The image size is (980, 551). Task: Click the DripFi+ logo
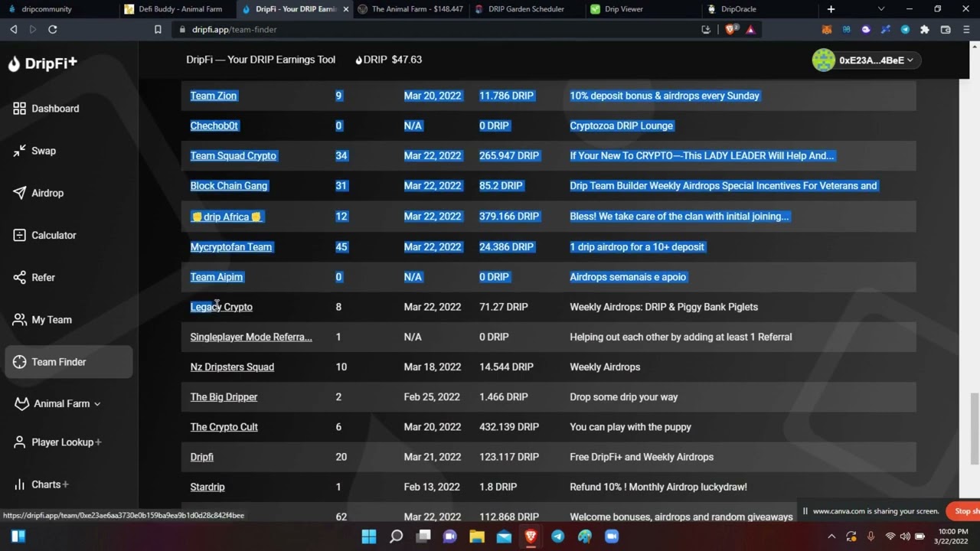[42, 64]
